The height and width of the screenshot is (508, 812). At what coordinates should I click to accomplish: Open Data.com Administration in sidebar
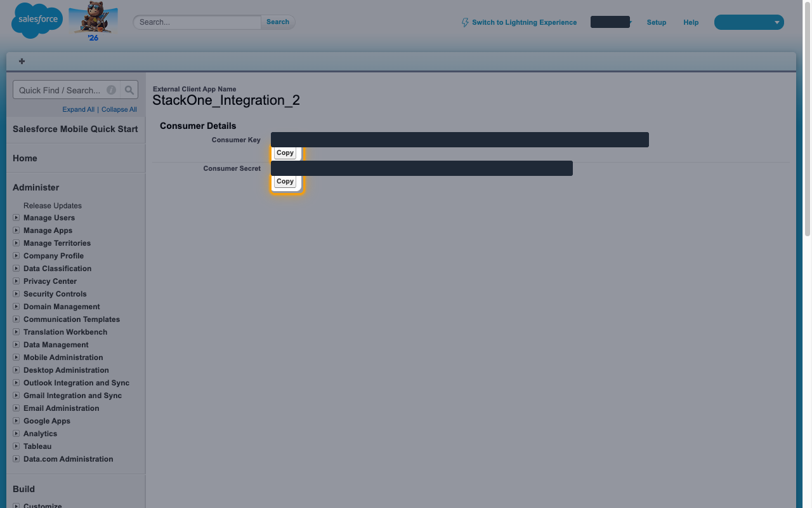pyautogui.click(x=69, y=459)
